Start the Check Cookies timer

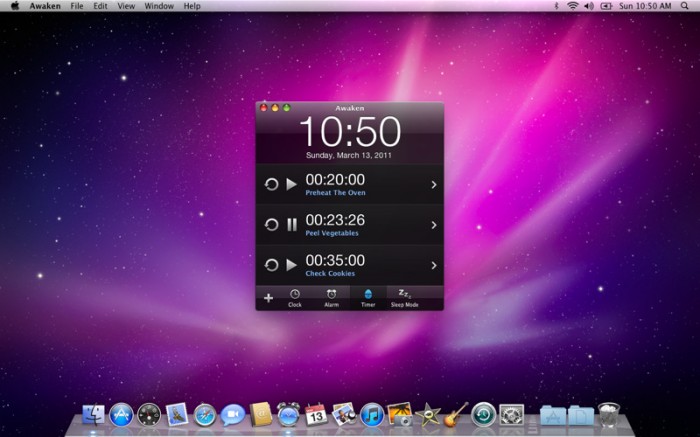pos(291,265)
